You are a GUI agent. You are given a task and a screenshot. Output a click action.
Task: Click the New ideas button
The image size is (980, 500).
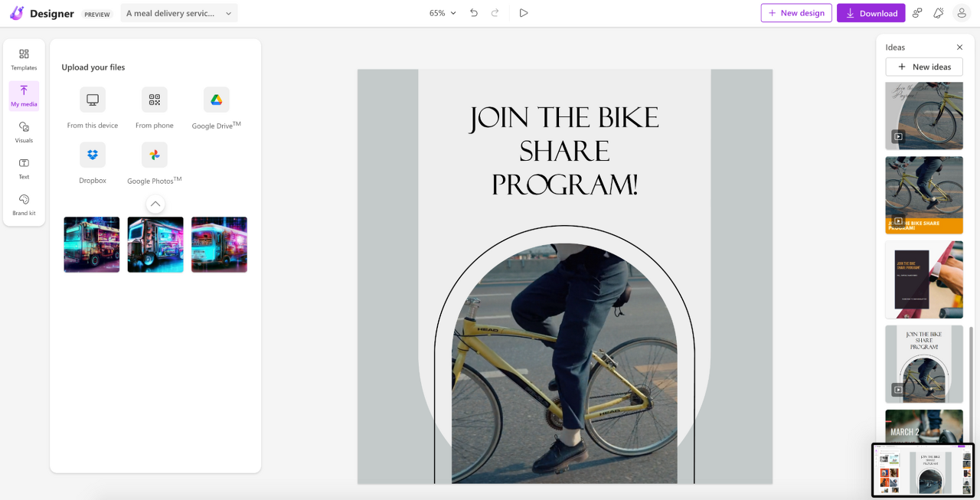[x=924, y=67]
